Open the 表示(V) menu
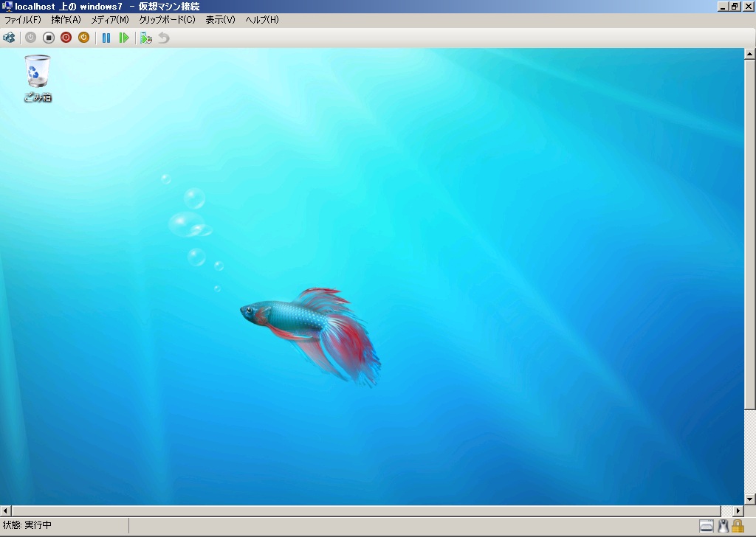The width and height of the screenshot is (756, 537). (x=220, y=20)
